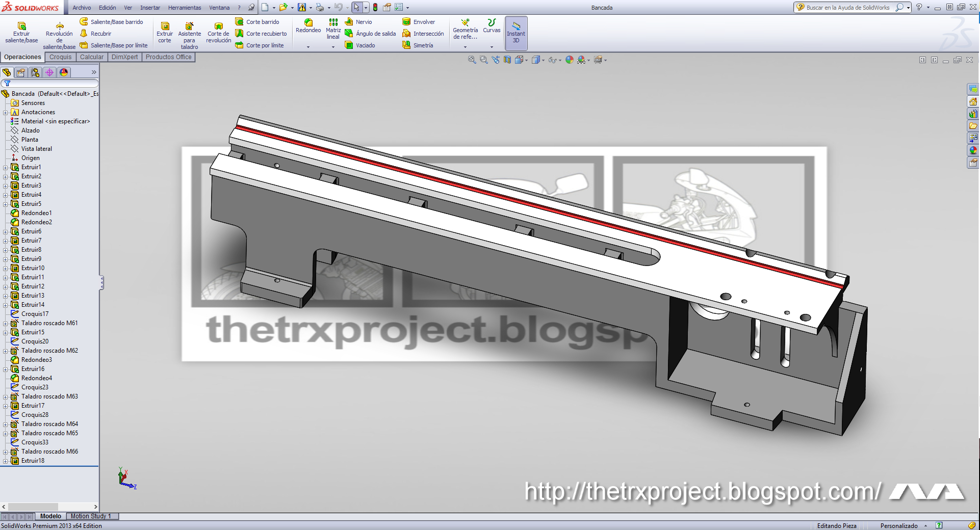
Task: Click Saliente/Base barrido button
Action: [112, 22]
